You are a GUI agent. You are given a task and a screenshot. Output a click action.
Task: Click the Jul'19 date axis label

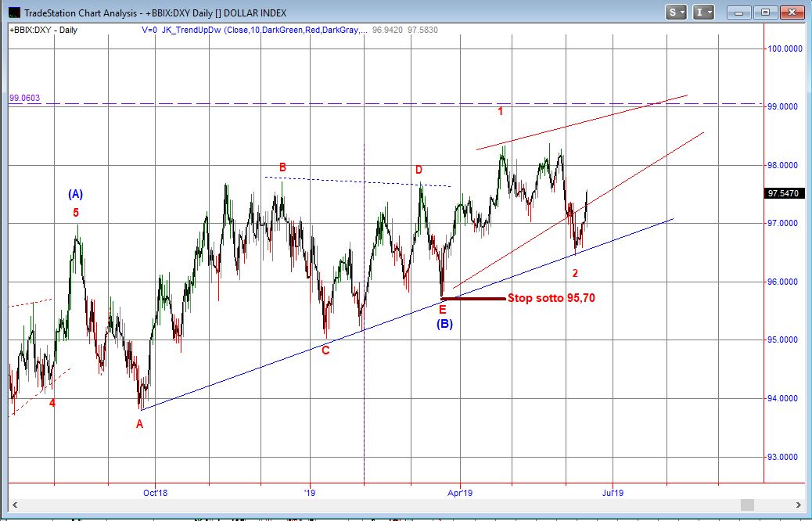613,493
